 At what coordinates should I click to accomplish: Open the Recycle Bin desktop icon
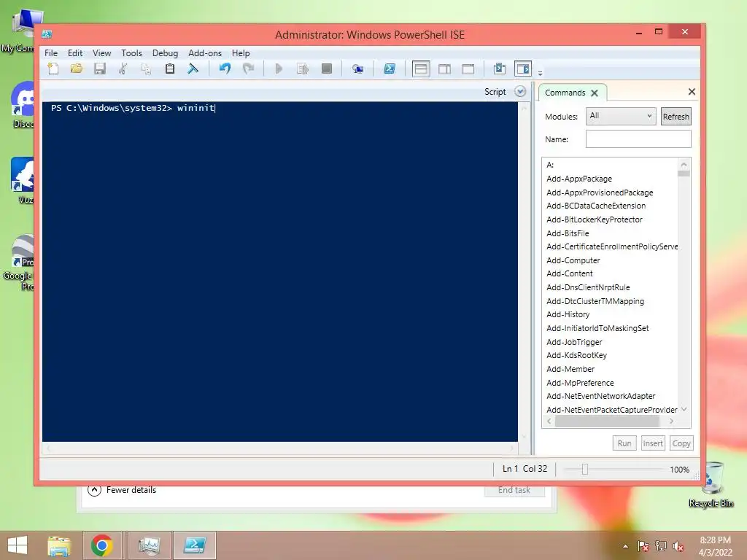pos(711,484)
